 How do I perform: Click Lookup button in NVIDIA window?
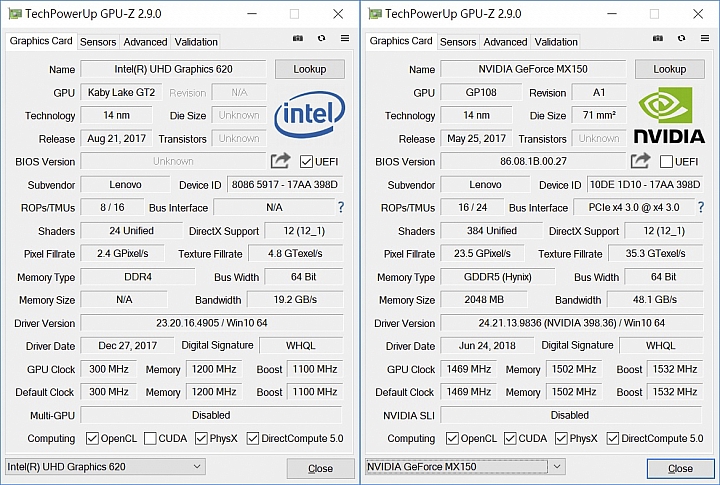pos(670,69)
